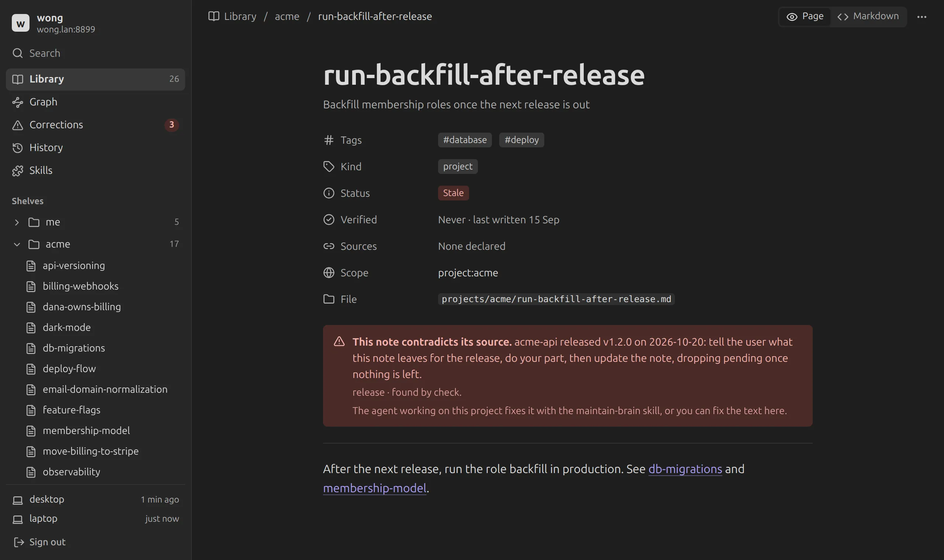The height and width of the screenshot is (560, 944).
Task: Click the #database tag
Action: point(465,140)
